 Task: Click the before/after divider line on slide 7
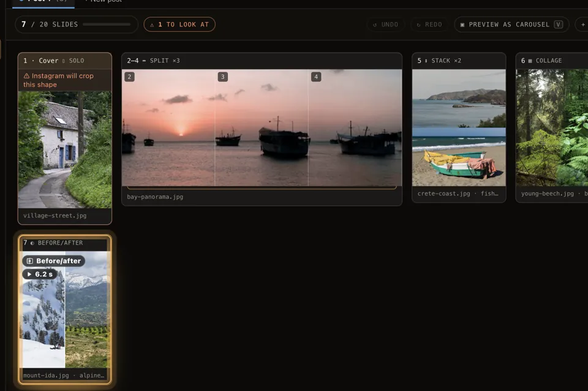pyautogui.click(x=65, y=309)
